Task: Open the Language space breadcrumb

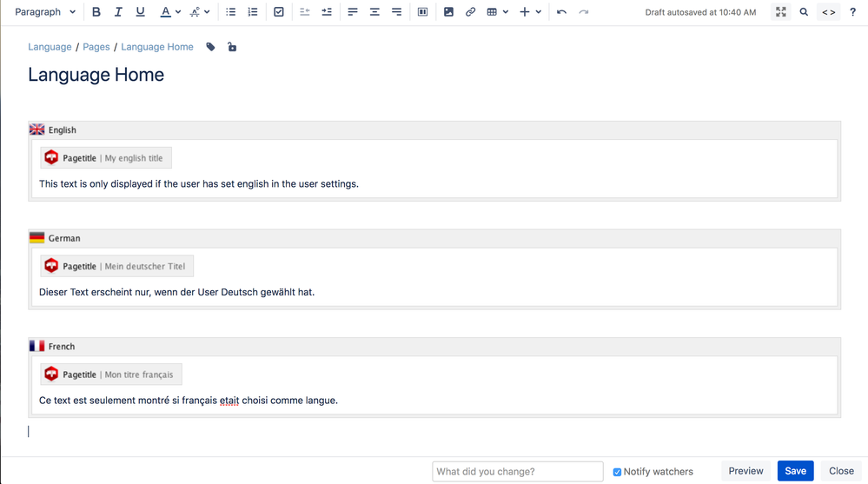Action: coord(50,47)
